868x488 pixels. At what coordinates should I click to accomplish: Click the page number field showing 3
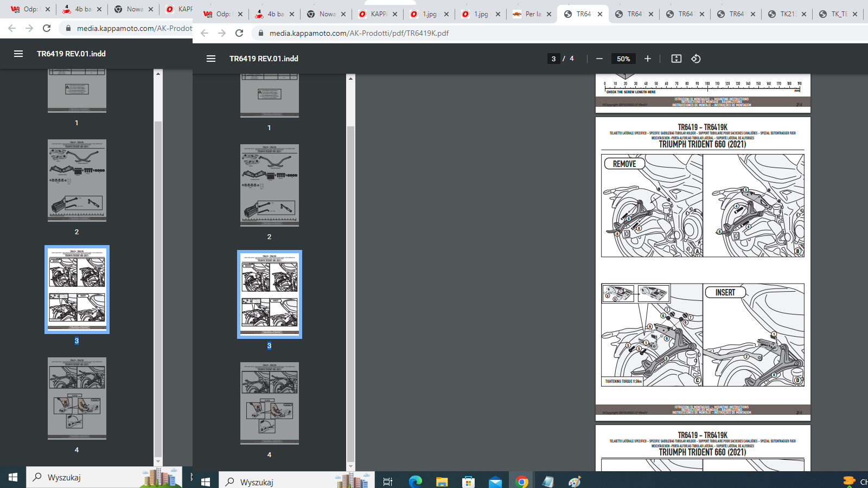pos(553,59)
